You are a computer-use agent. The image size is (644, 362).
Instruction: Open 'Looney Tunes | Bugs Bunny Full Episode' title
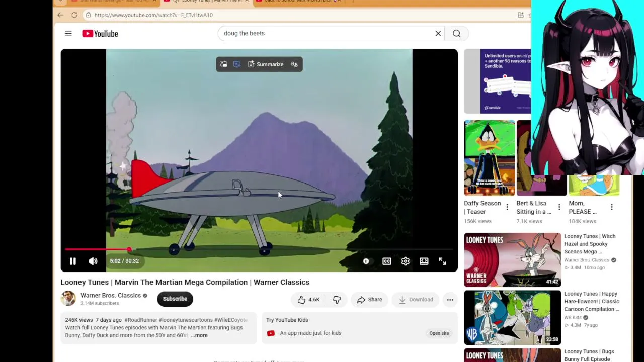click(x=589, y=355)
